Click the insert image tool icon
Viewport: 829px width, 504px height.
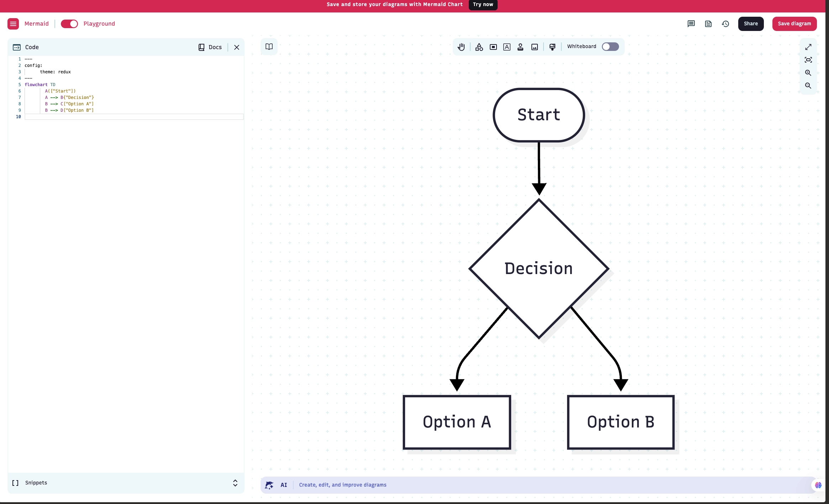[x=535, y=47]
